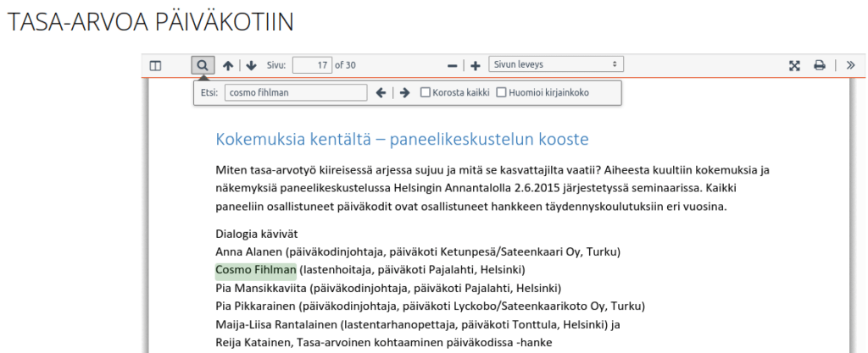Print the document using printer icon
This screenshot has height=353, width=868.
click(820, 65)
